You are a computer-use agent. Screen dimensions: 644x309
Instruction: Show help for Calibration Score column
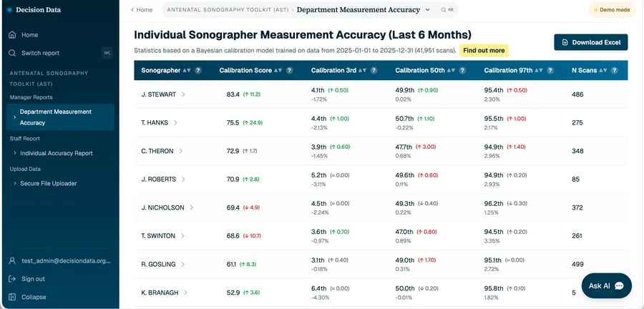pos(290,70)
